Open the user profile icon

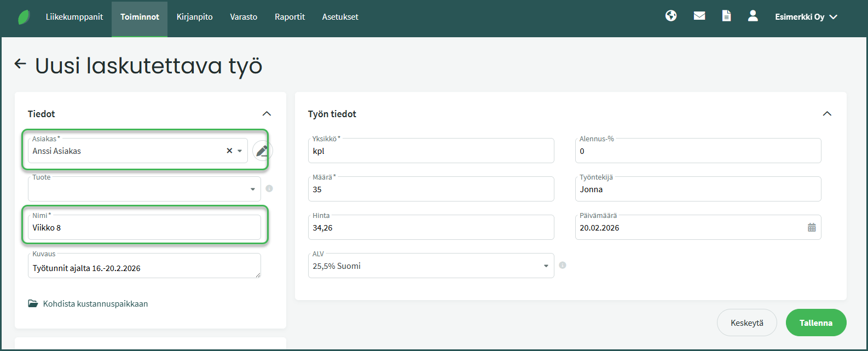click(x=753, y=16)
